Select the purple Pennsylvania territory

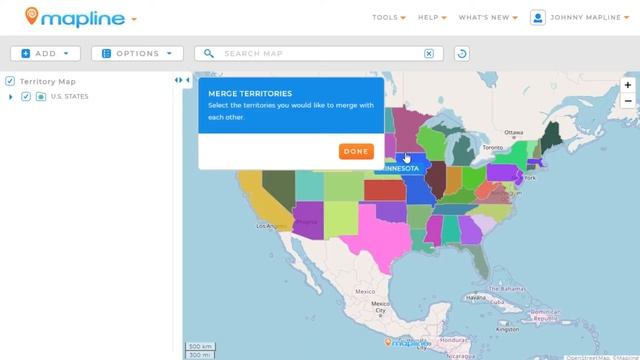pos(504,172)
